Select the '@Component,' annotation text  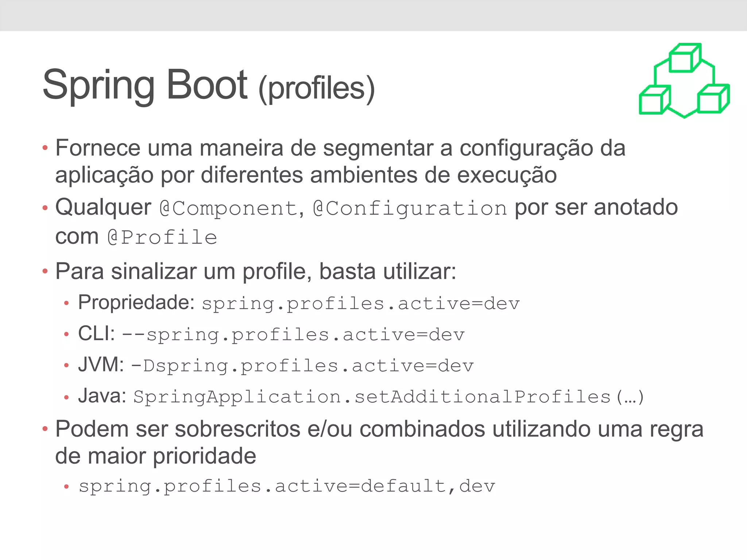point(232,209)
